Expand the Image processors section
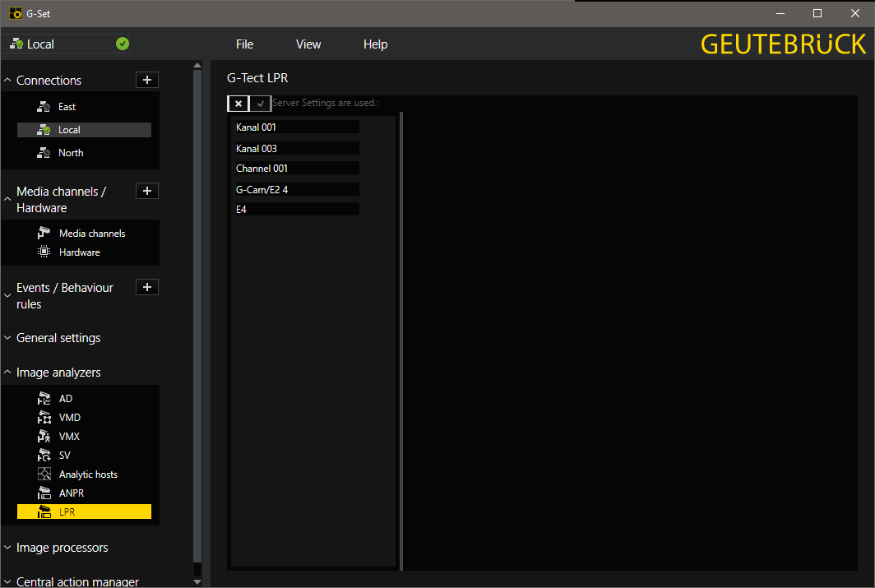Screen dimensions: 875x588 pyautogui.click(x=7, y=547)
